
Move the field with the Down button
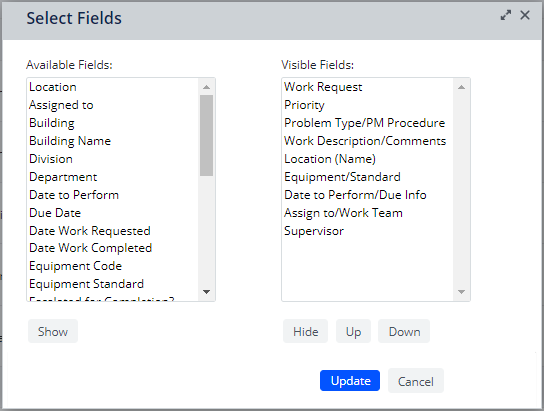point(404,332)
